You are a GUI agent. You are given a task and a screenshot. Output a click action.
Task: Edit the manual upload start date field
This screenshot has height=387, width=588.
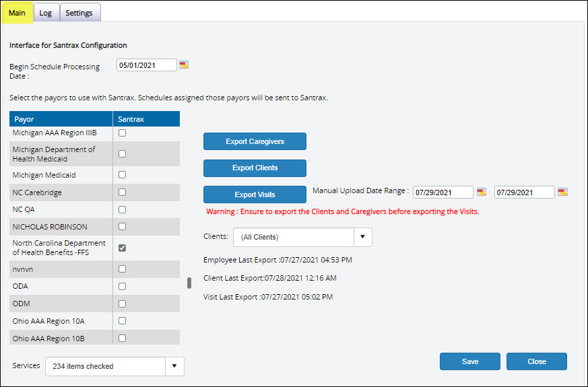(443, 192)
